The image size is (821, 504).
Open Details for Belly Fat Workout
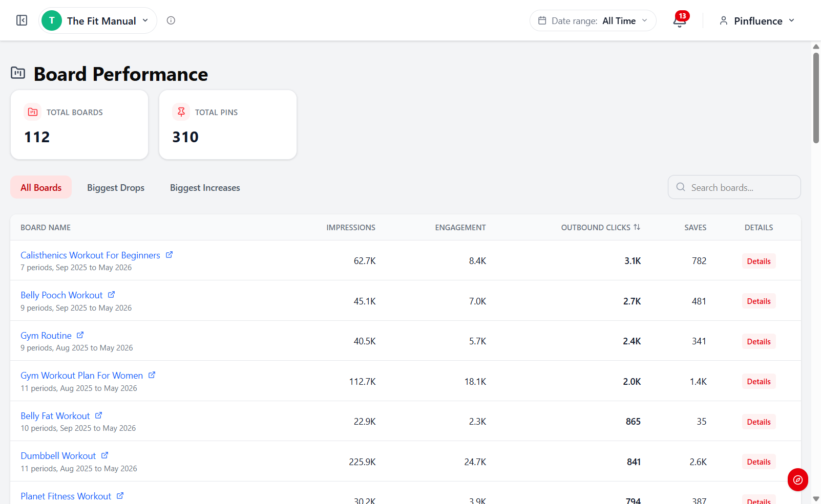point(759,422)
